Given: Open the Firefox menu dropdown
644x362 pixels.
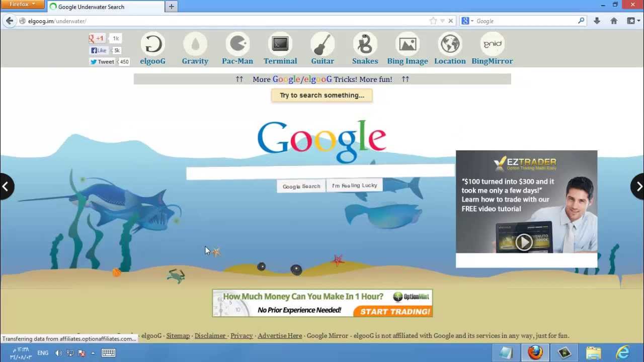Looking at the screenshot, I should click(x=22, y=5).
